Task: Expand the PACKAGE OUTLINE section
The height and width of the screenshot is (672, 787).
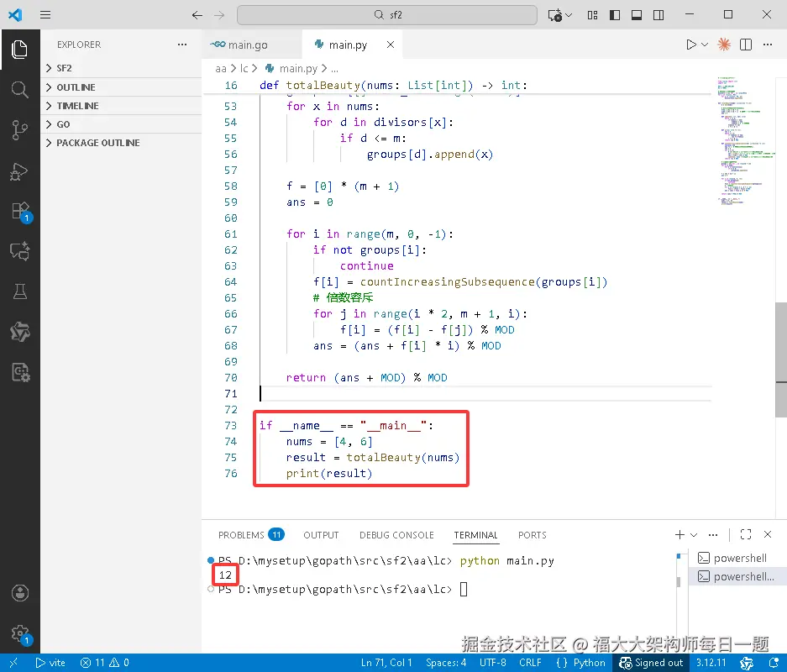Action: [x=120, y=143]
